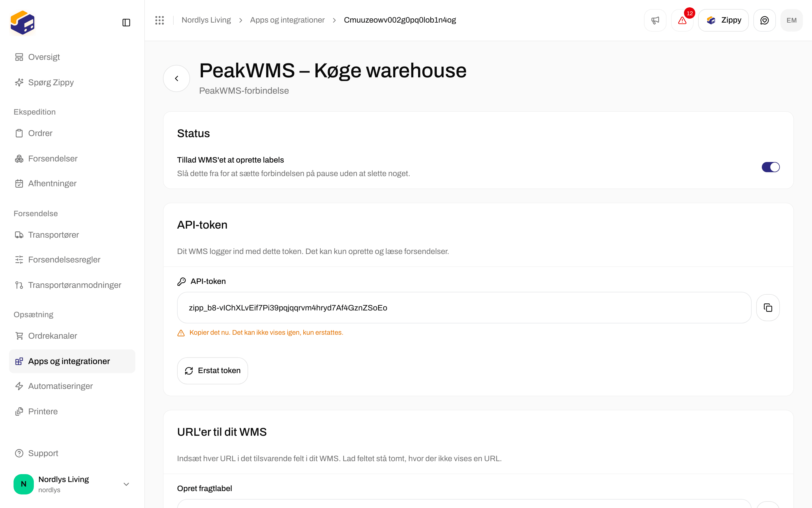Go back using the arrow button

click(176, 78)
